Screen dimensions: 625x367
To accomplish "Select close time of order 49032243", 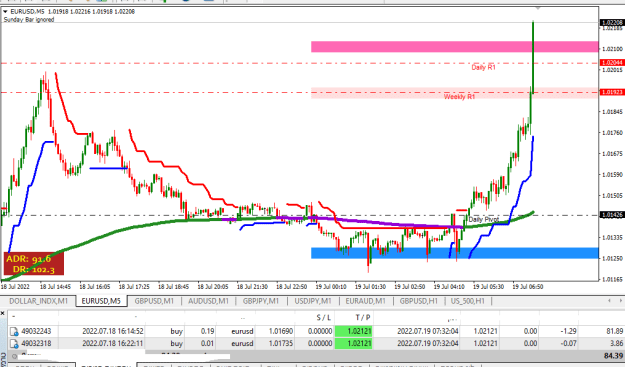I will (x=428, y=332).
